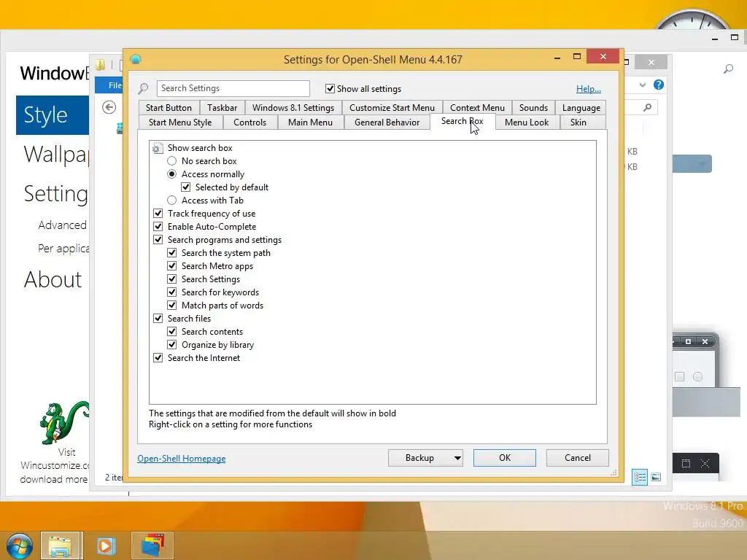Uncheck Selected by default
The image size is (747, 560).
pyautogui.click(x=186, y=187)
